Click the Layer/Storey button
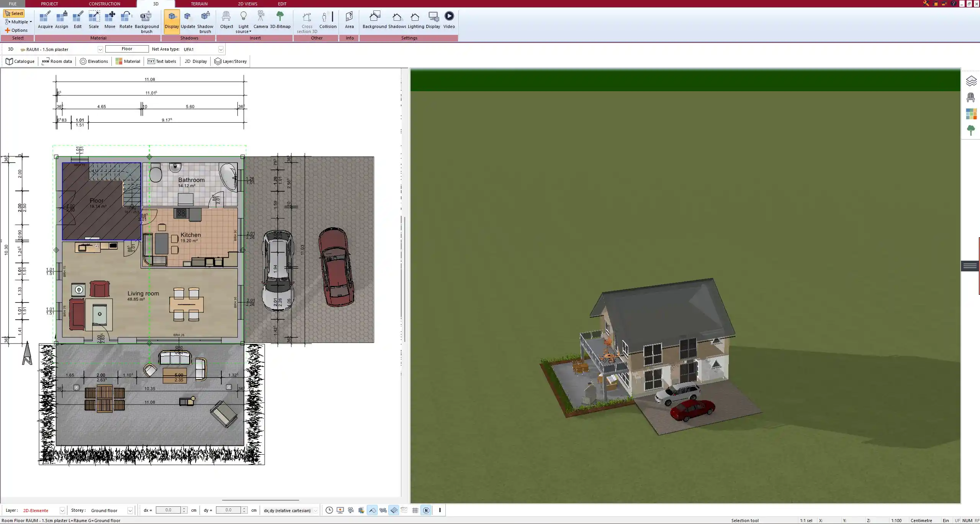This screenshot has height=524, width=980. click(x=230, y=61)
